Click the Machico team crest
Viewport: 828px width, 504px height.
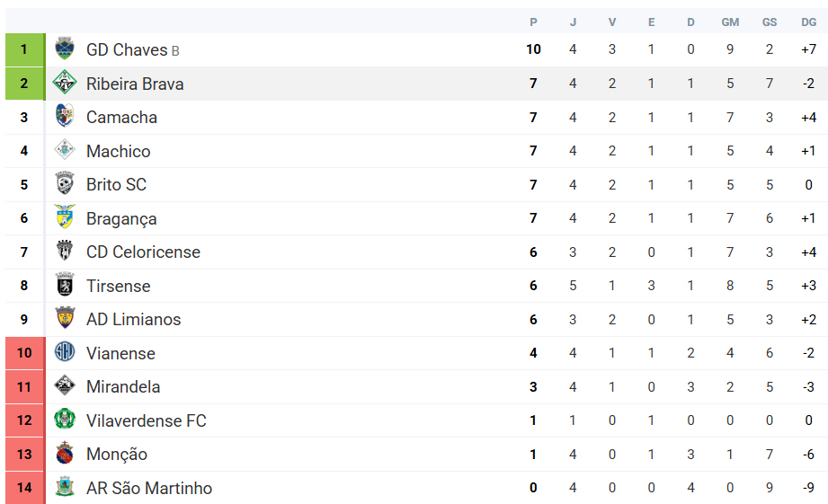[65, 151]
